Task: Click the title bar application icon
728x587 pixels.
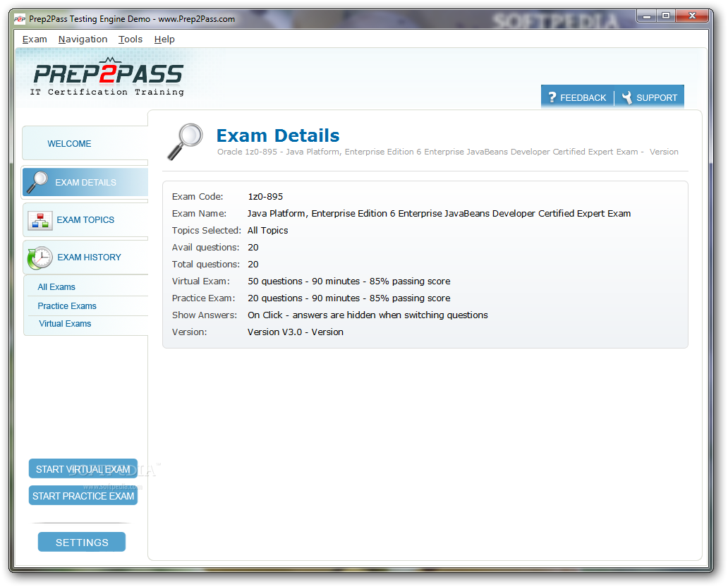Action: click(20, 19)
